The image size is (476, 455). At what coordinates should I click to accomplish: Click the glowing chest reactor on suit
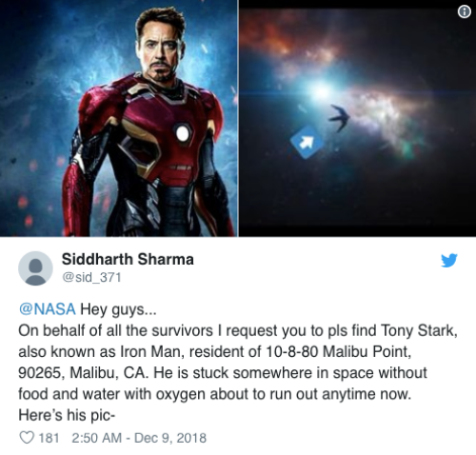[183, 133]
